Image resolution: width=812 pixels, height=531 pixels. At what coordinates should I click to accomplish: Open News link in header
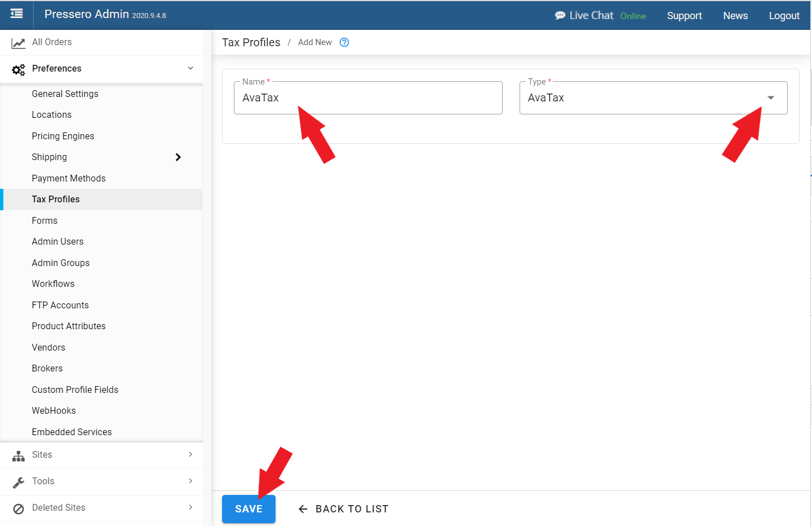[735, 16]
